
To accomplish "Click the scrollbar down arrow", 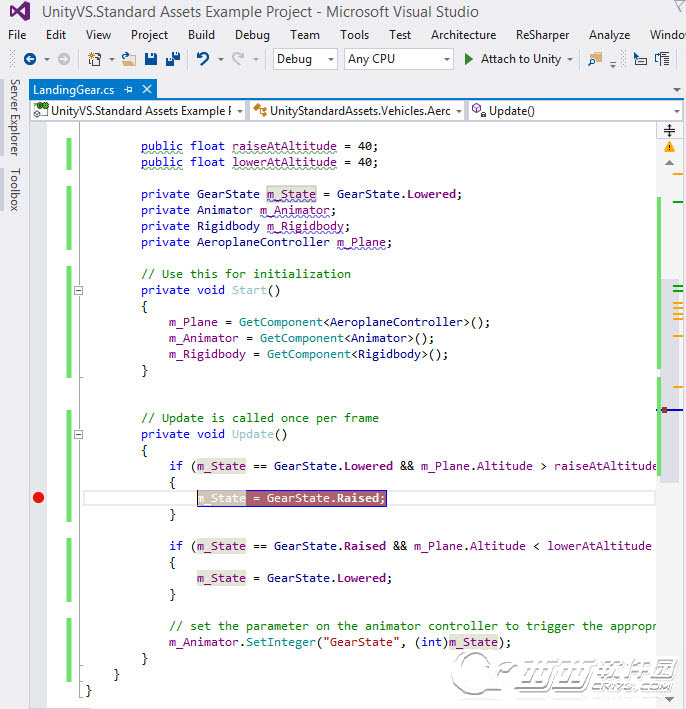I will point(669,699).
